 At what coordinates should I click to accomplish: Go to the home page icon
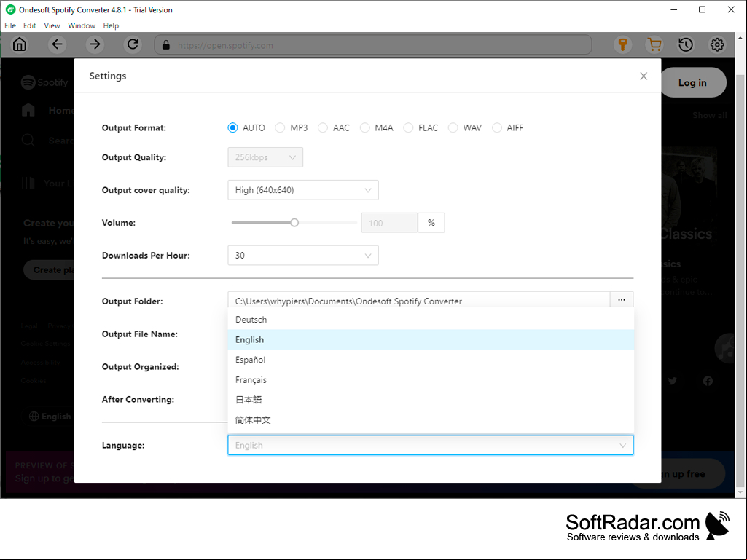point(20,44)
